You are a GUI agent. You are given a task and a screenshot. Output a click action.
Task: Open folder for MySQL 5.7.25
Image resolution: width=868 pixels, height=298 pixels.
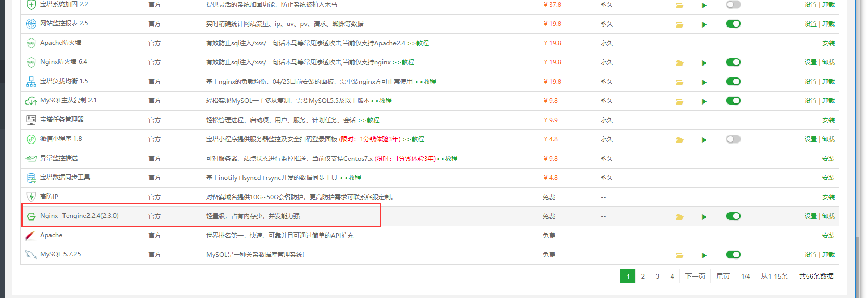(680, 255)
